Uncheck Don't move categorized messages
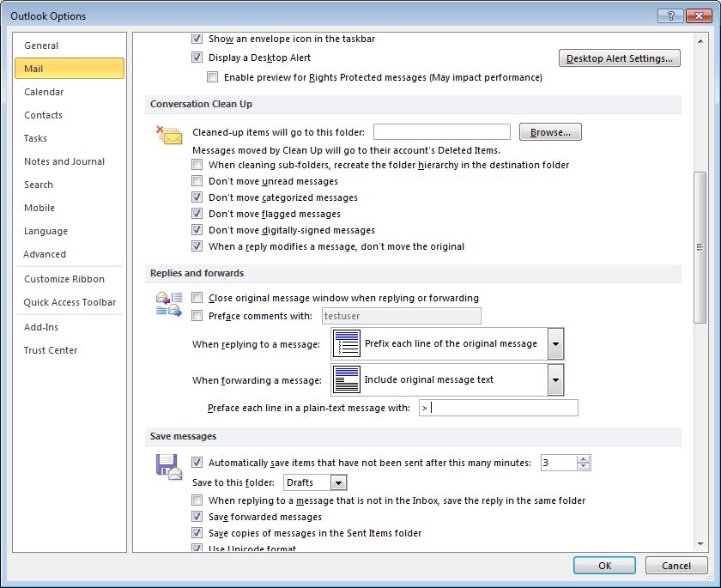 (x=197, y=197)
